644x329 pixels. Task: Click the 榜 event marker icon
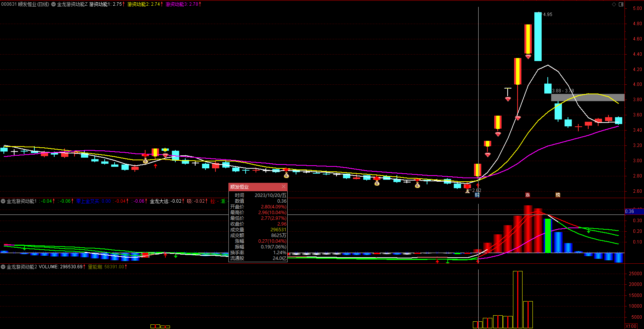pos(558,195)
